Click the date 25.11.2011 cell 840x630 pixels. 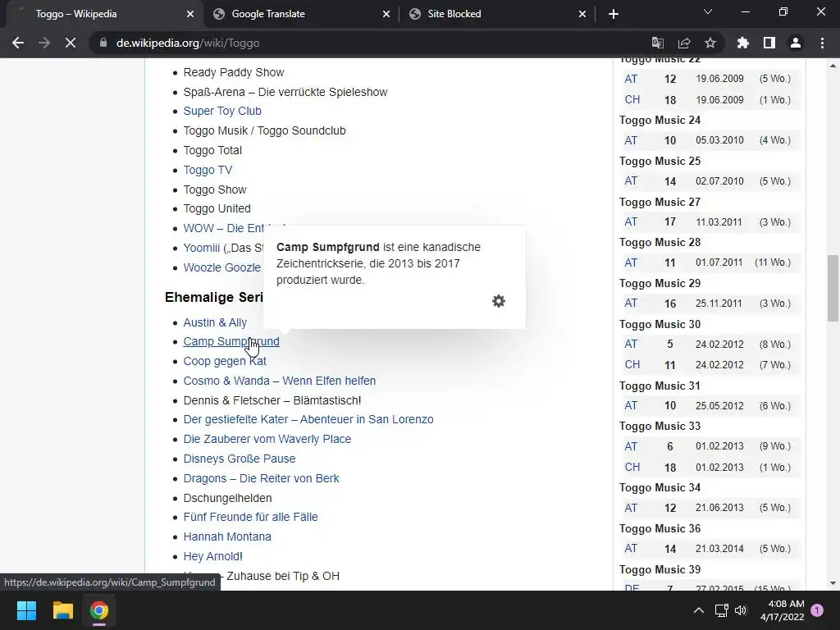click(719, 304)
